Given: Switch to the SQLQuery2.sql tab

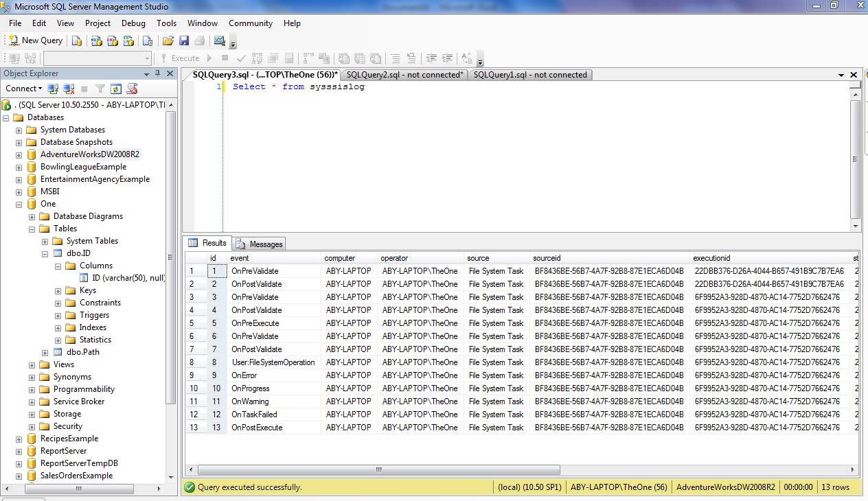Looking at the screenshot, I should 404,75.
